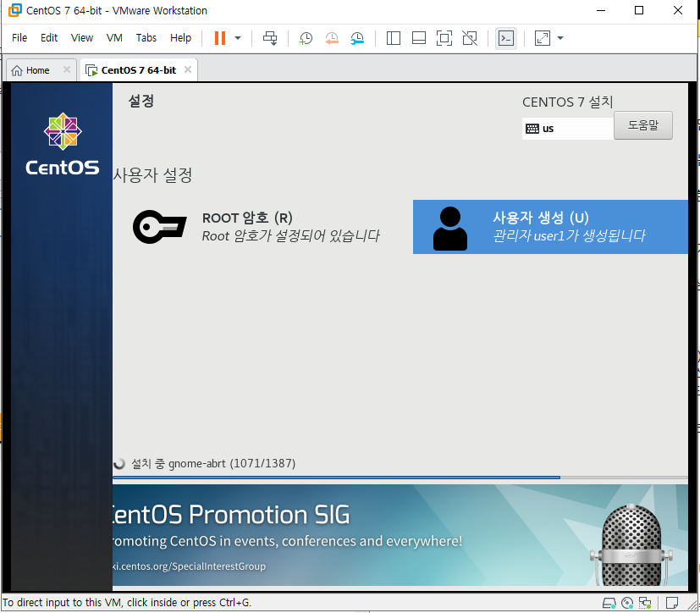The height and width of the screenshot is (613, 700).
Task: Close the CentOS 7 64-bit tab
Action: (188, 69)
